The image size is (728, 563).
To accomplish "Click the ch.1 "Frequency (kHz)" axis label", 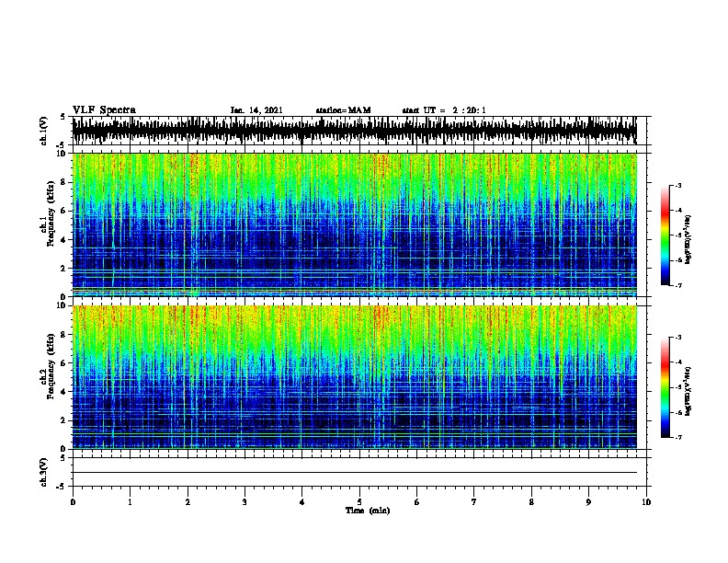I will [x=51, y=213].
